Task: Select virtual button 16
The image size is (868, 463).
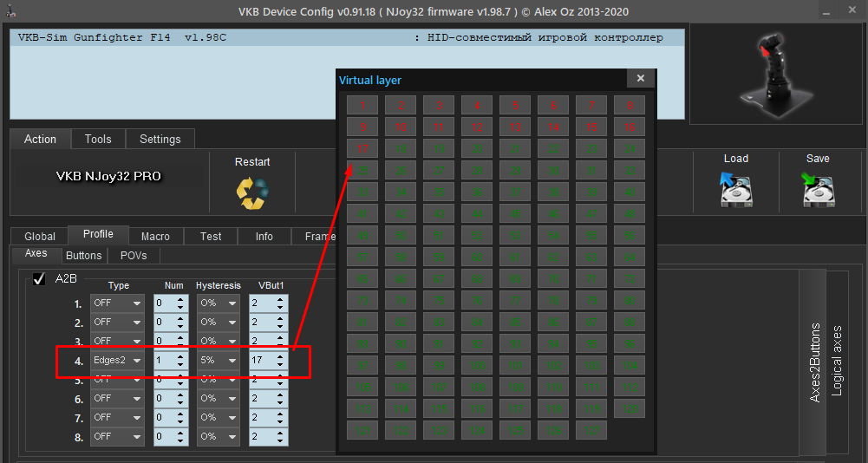Action: (x=630, y=127)
